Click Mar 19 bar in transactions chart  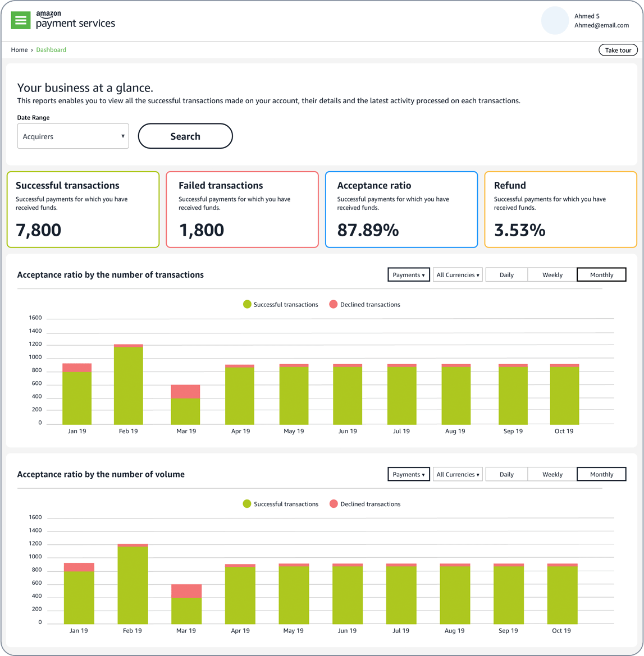(185, 405)
